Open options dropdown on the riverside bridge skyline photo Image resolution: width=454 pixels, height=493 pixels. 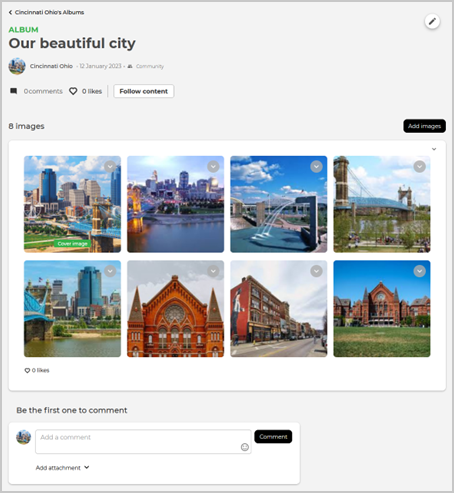tap(110, 271)
